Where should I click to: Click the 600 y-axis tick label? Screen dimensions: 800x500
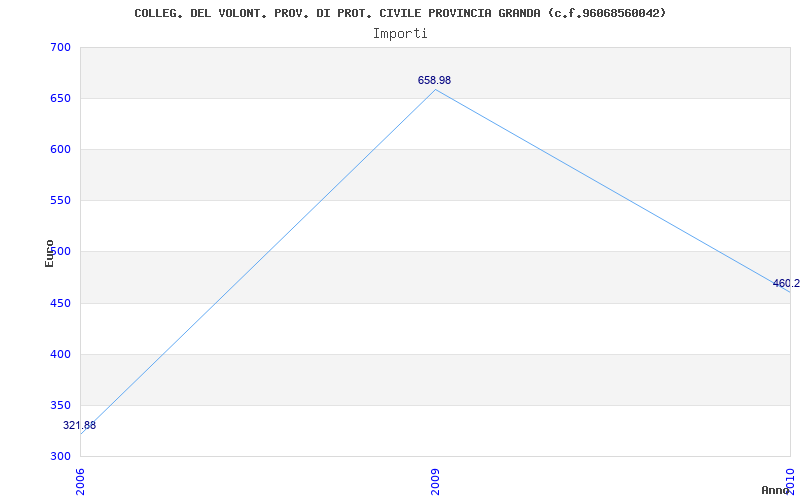[x=60, y=149]
